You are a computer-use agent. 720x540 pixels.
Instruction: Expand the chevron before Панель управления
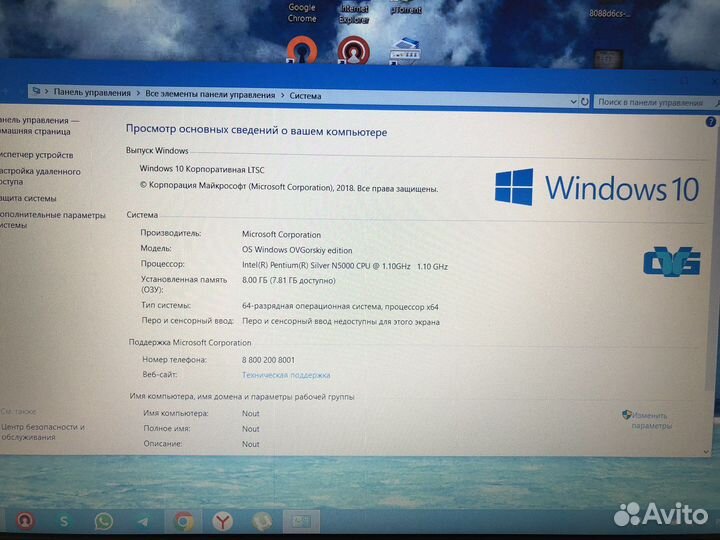tap(46, 91)
